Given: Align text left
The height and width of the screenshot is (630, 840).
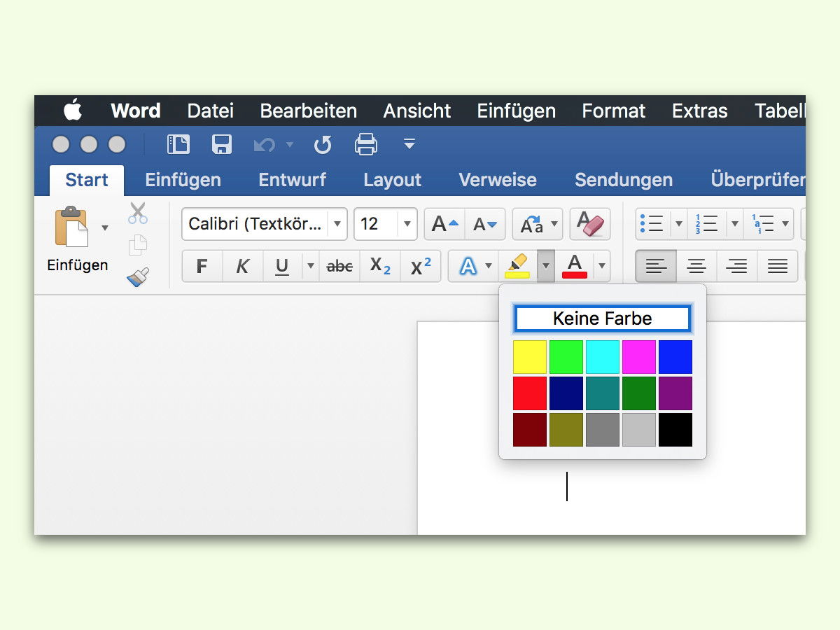Looking at the screenshot, I should point(656,266).
